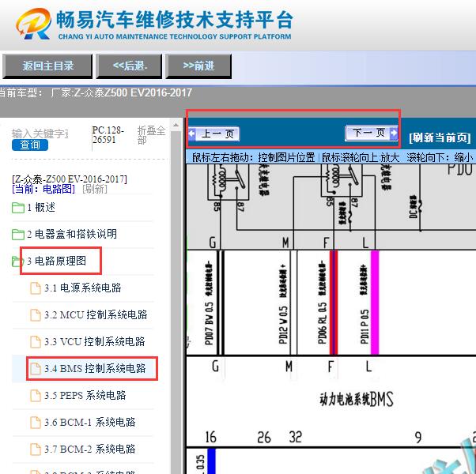This screenshot has height=474, width=476.
Task: Go back with the <<后退 button
Action: pos(130,66)
